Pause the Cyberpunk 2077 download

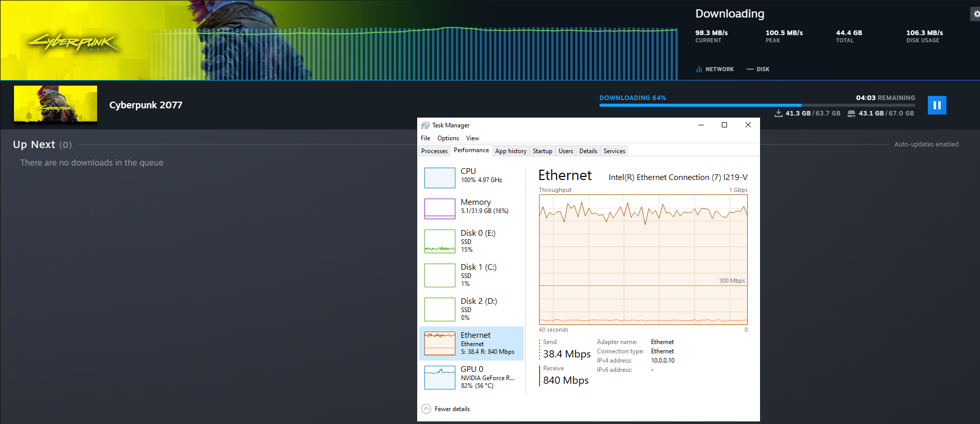(937, 105)
